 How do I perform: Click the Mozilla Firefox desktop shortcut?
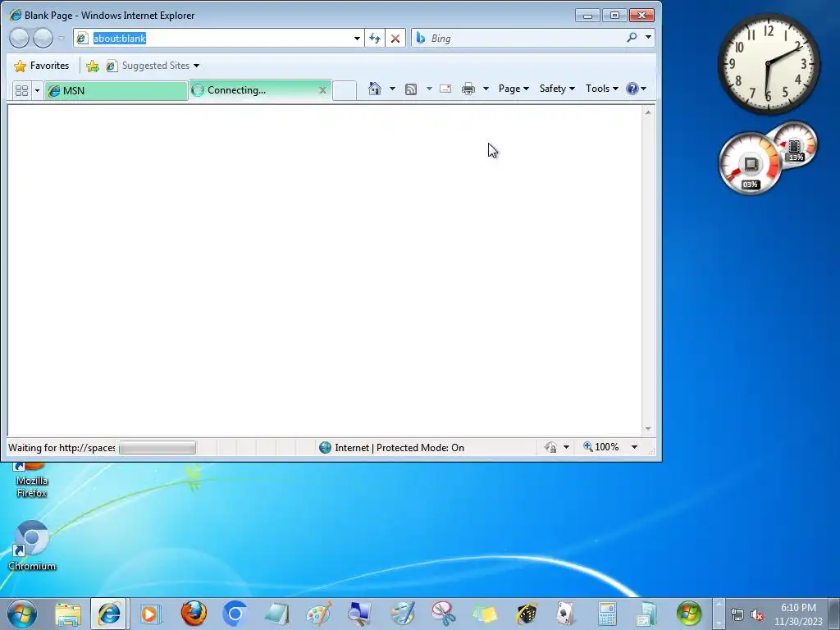tap(32, 481)
